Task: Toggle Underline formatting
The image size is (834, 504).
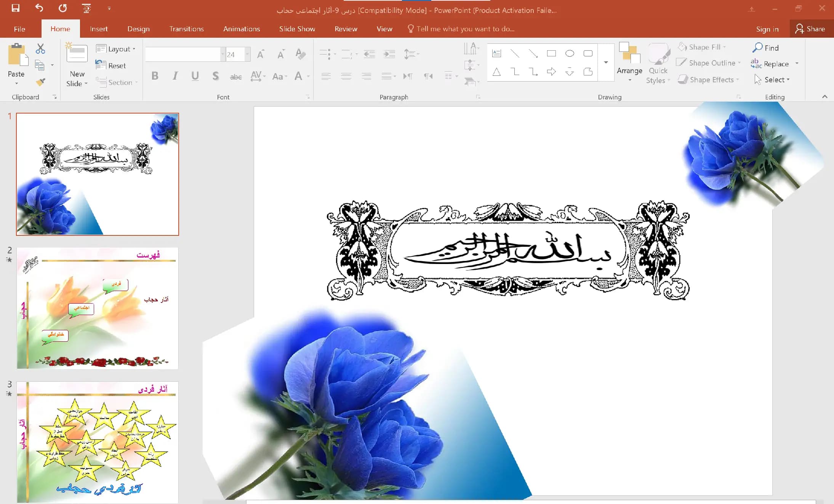Action: click(x=195, y=76)
